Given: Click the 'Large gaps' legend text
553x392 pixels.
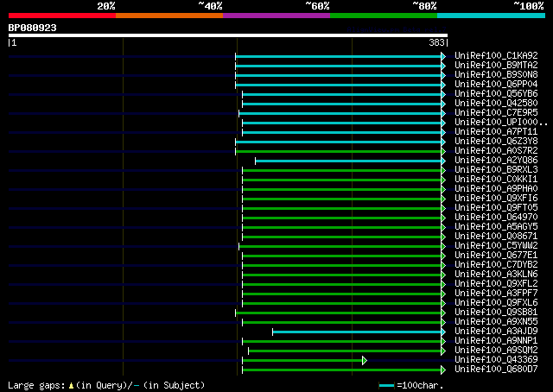Looking at the screenshot, I should click(36, 385).
